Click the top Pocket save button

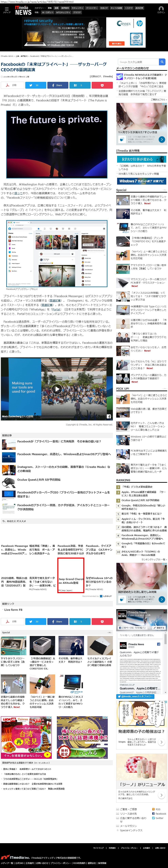[102, 85]
